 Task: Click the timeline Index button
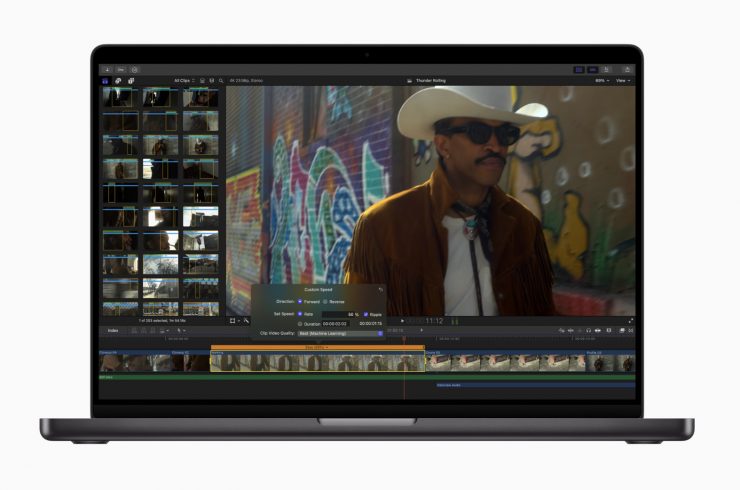click(113, 330)
